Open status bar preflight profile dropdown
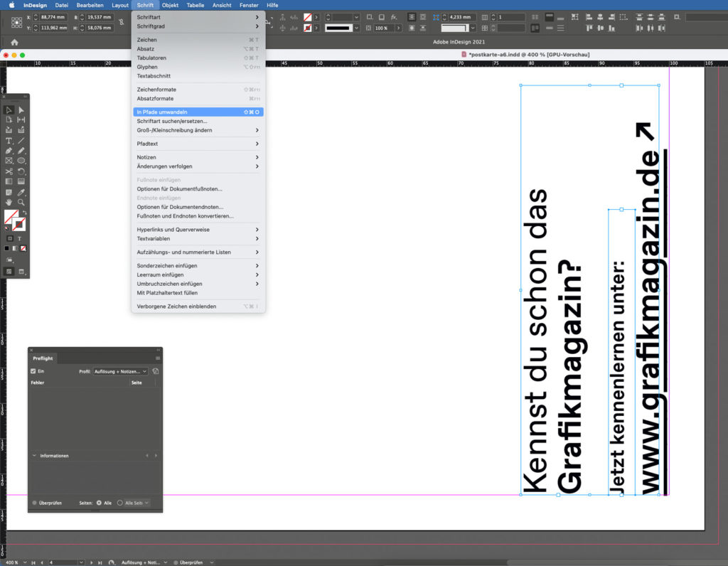The height and width of the screenshot is (566, 728). 165,562
